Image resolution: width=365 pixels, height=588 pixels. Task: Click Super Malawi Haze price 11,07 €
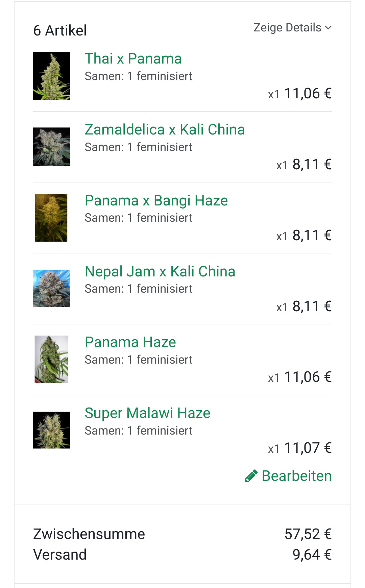pyautogui.click(x=308, y=448)
